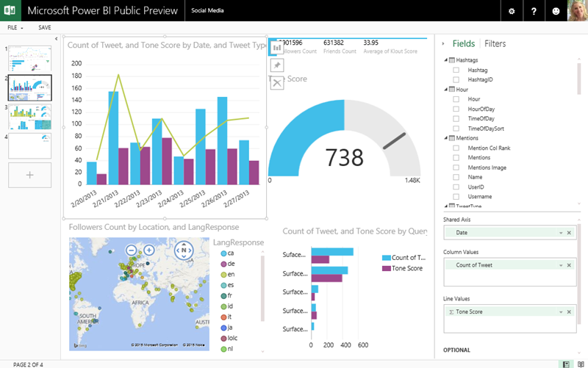Click the de language legend swatch
588x368 pixels.
(x=223, y=264)
